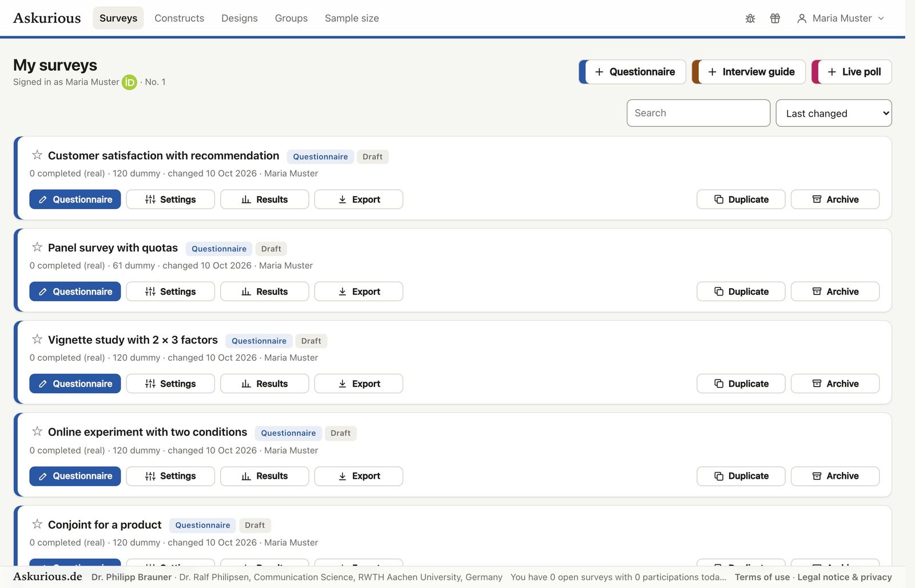This screenshot has height=588, width=915.
Task: View Results of Customer satisfaction survey
Action: [x=264, y=199]
